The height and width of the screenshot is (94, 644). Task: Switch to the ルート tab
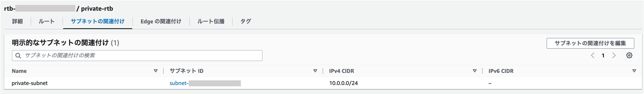[x=47, y=21]
